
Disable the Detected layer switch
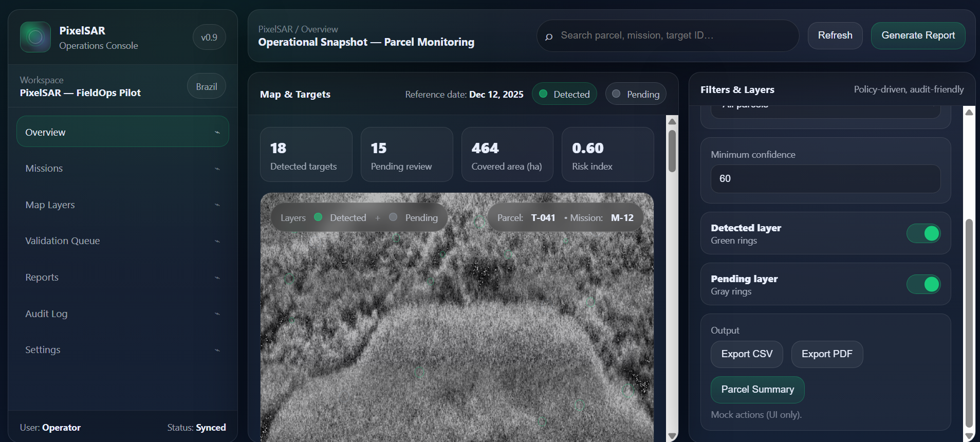923,233
